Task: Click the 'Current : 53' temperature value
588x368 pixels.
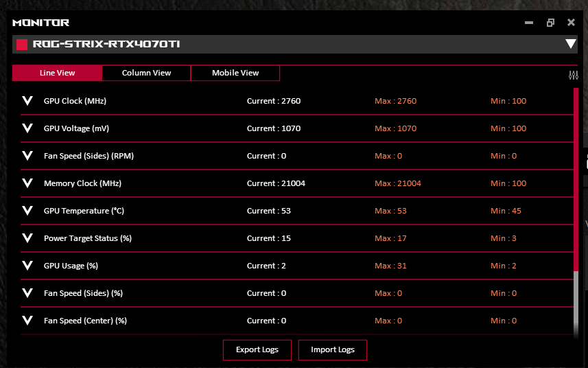Action: 269,211
